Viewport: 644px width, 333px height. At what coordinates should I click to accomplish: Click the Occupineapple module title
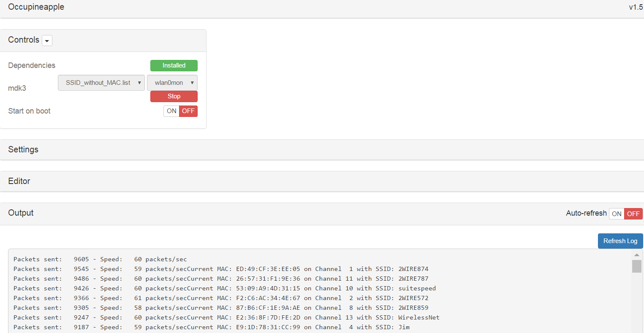pyautogui.click(x=36, y=7)
